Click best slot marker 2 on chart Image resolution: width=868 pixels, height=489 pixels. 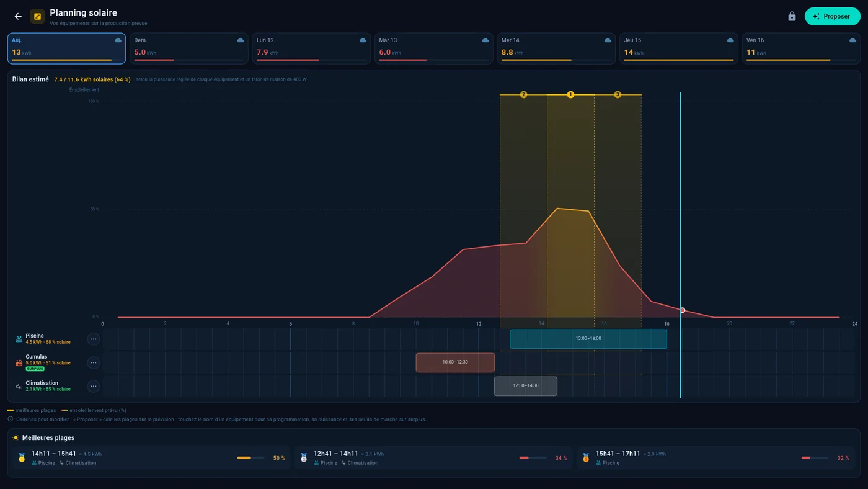[x=523, y=95]
